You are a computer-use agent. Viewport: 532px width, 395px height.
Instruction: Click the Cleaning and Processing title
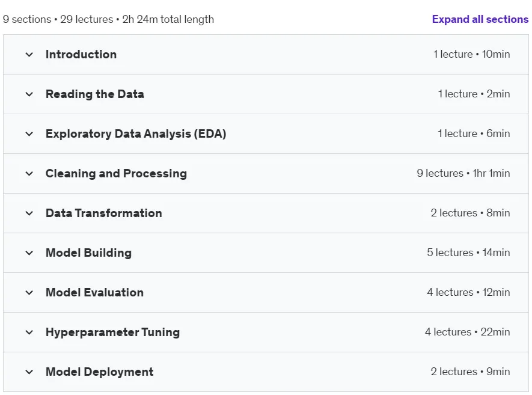tap(116, 173)
